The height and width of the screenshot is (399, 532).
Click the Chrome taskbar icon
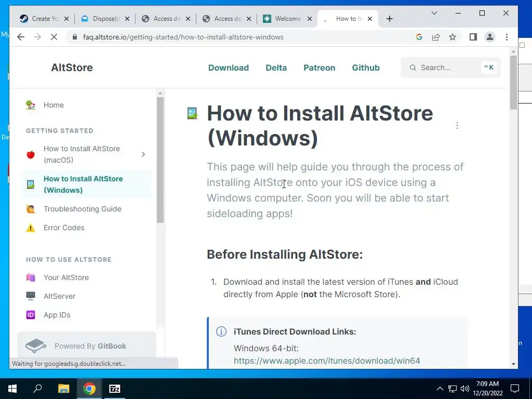pyautogui.click(x=89, y=389)
